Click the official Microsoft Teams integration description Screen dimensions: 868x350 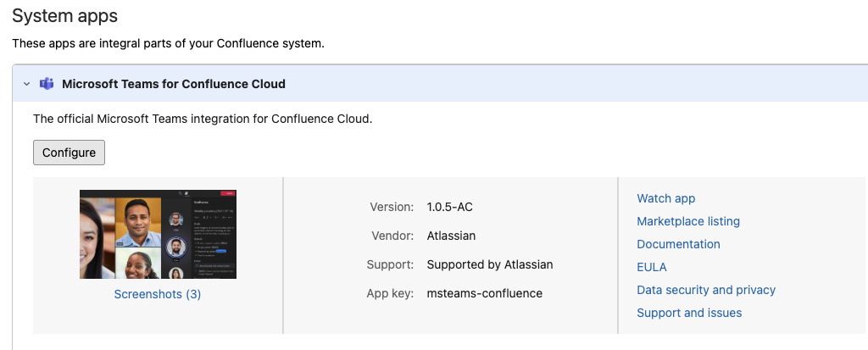coord(203,119)
